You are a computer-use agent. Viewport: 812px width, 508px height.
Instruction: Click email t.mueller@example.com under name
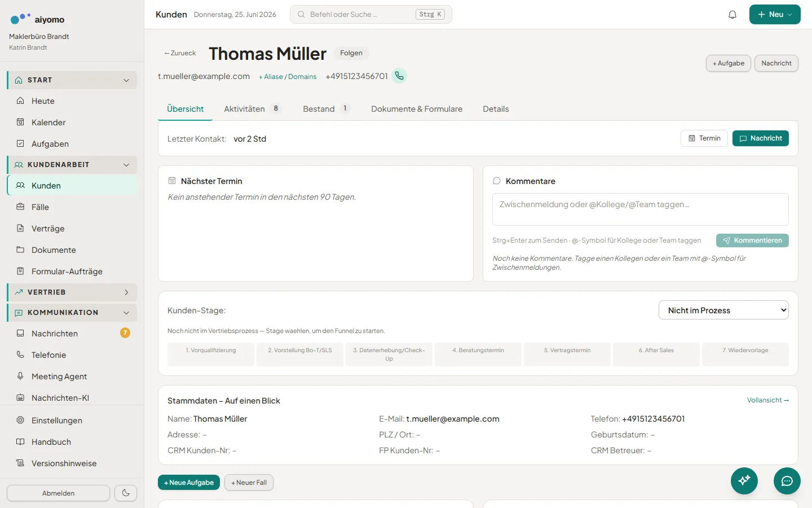204,76
